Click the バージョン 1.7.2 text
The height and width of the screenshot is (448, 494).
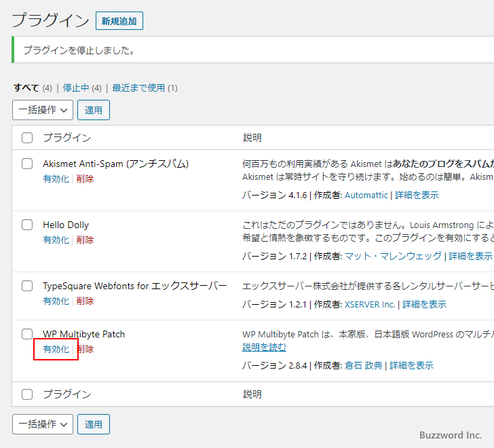point(274,257)
